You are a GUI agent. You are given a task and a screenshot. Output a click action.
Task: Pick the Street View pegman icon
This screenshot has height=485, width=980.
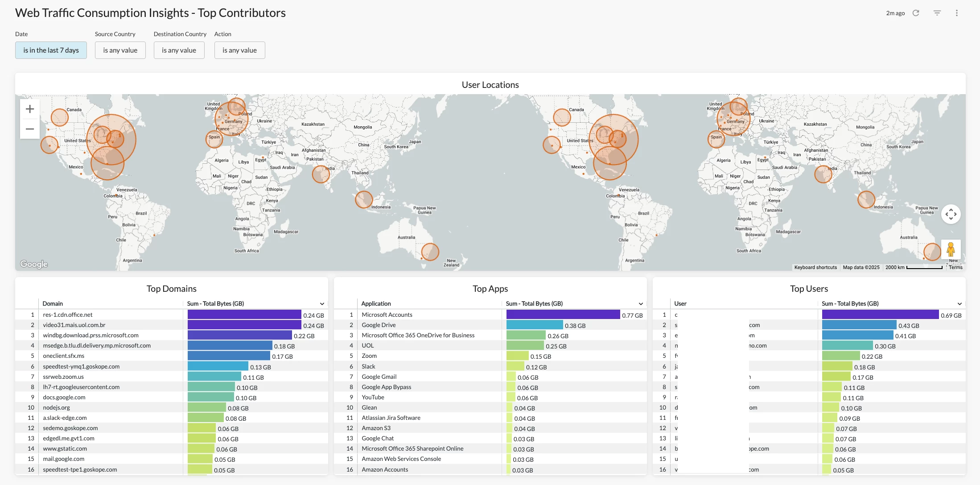pos(951,249)
